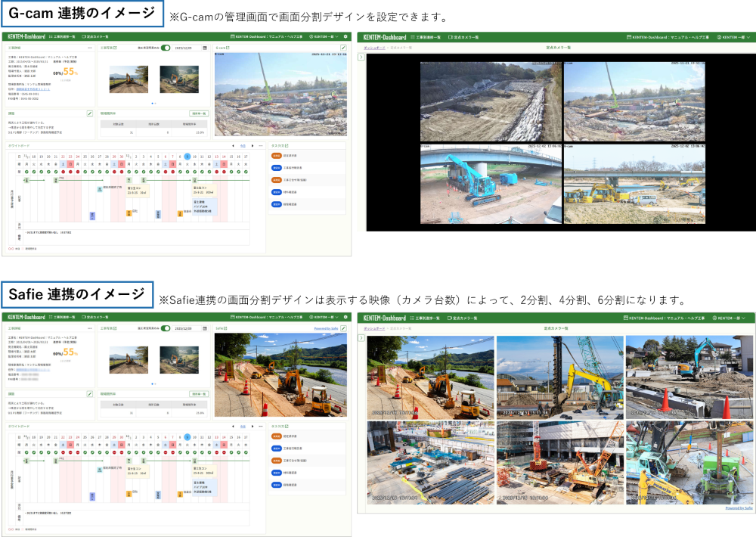The height and width of the screenshot is (537, 756).
Task: Click pencil edit icon on G-cam camera panel
Action: pos(343,48)
